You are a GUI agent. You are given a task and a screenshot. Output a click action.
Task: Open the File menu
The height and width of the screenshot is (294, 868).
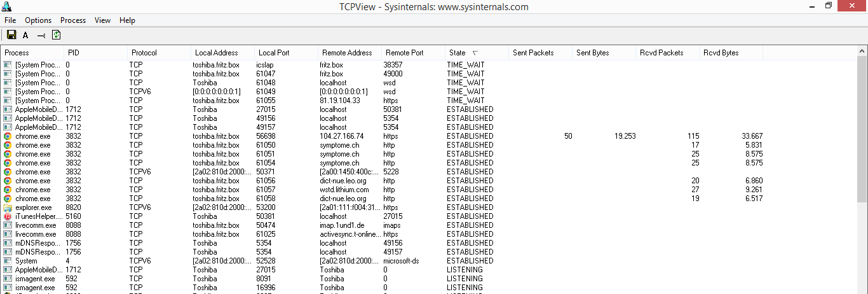(x=10, y=20)
